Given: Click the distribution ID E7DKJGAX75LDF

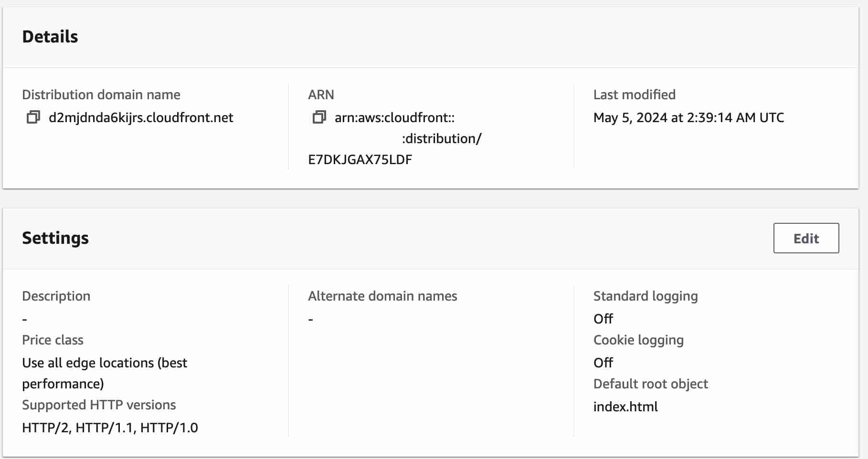Looking at the screenshot, I should coord(360,160).
